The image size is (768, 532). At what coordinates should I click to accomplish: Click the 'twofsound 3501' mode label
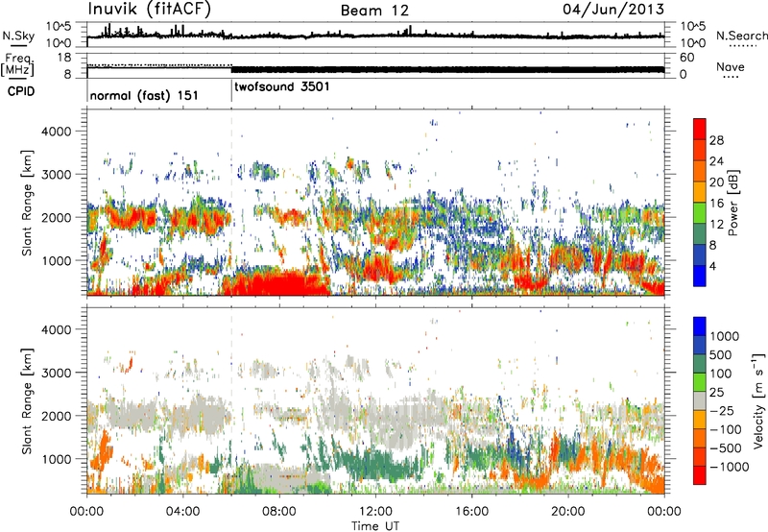[282, 86]
